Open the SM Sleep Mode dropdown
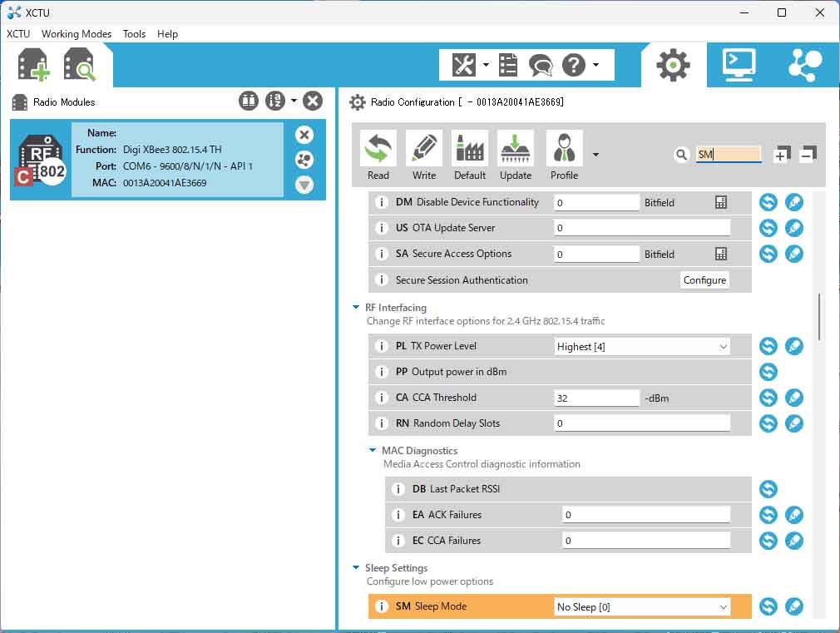This screenshot has height=633, width=840. click(x=642, y=606)
